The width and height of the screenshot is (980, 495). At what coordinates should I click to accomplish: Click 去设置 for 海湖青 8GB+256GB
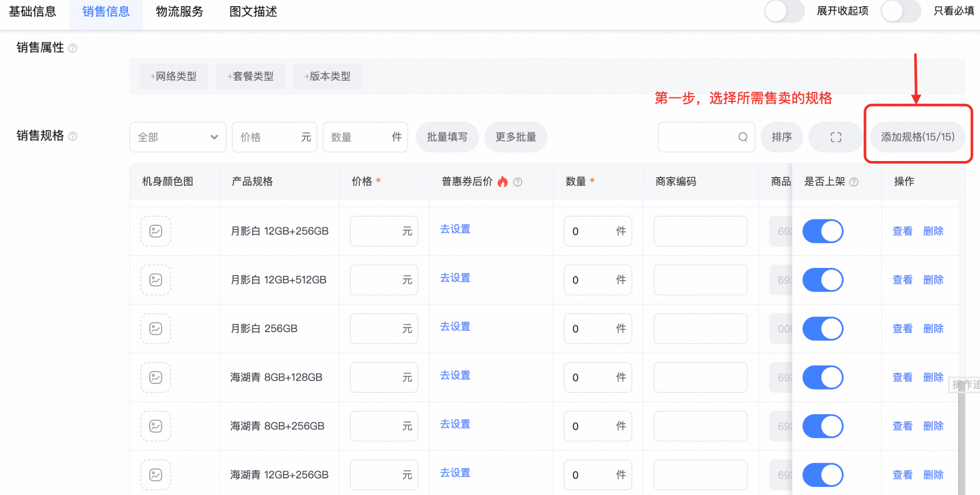(455, 424)
